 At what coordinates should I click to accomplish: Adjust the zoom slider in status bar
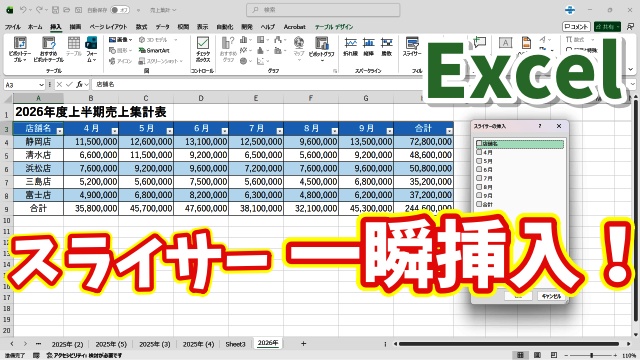coord(592,356)
